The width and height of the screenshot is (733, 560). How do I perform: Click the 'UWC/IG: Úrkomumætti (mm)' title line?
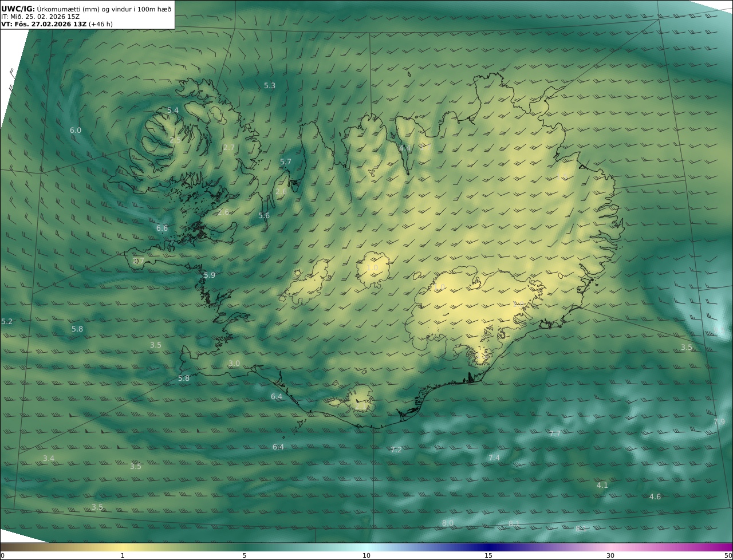pos(86,9)
